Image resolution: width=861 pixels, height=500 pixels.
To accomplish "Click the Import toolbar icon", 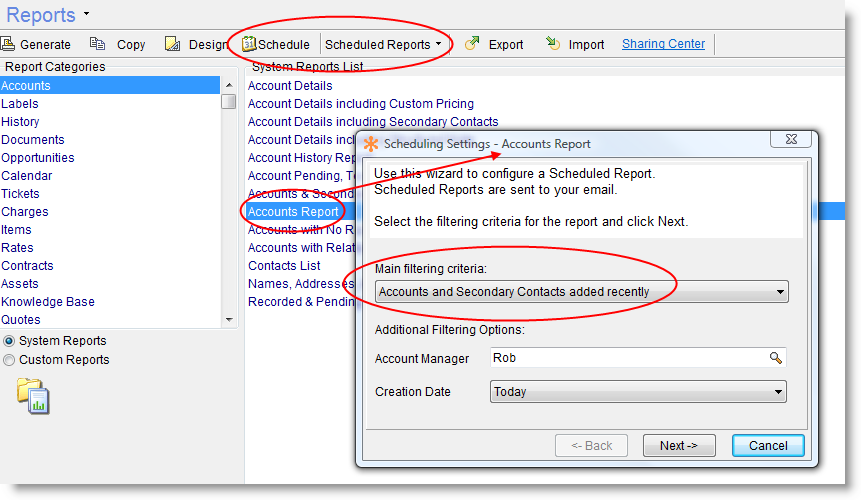I will 553,44.
